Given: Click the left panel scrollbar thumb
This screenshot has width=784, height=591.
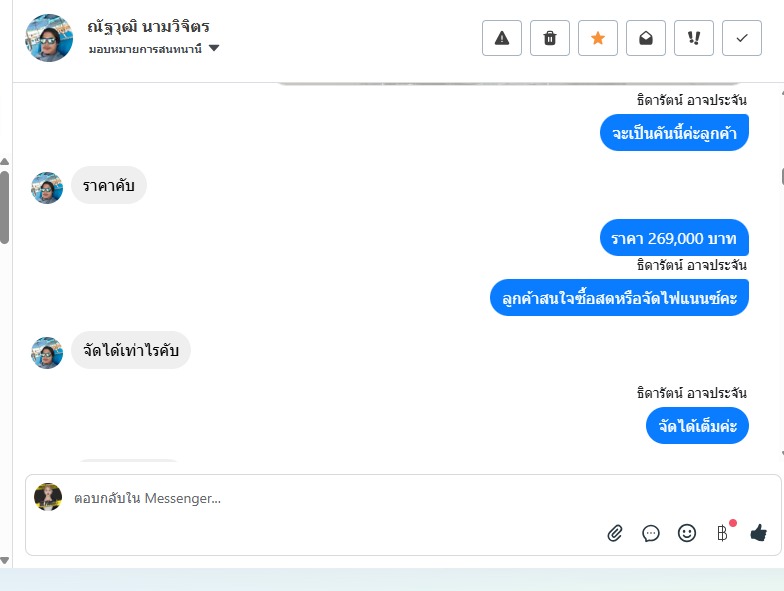Looking at the screenshot, I should coord(4,207).
